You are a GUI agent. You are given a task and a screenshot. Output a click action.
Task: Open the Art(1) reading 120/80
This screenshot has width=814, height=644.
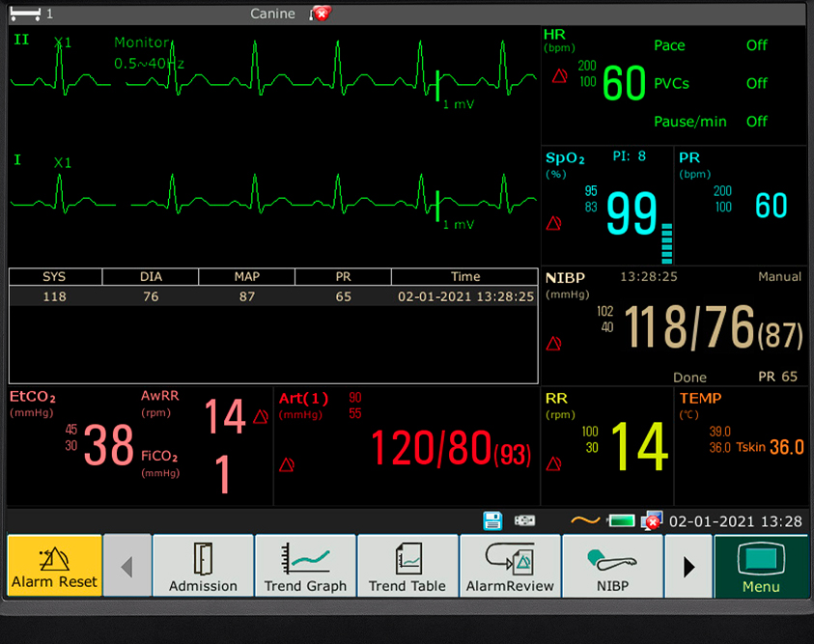point(431,447)
